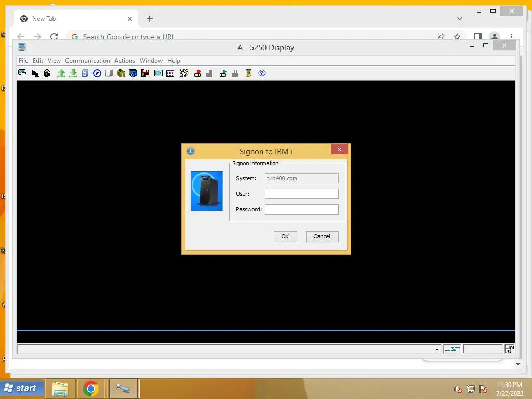Screen dimensions: 532x399
Task: Open the Communication menu
Action: click(87, 61)
